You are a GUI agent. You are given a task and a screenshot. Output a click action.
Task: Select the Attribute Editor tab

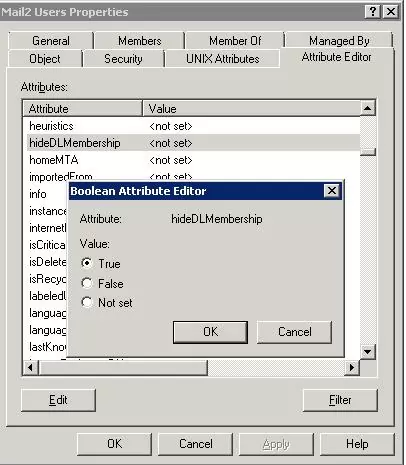pos(336,57)
